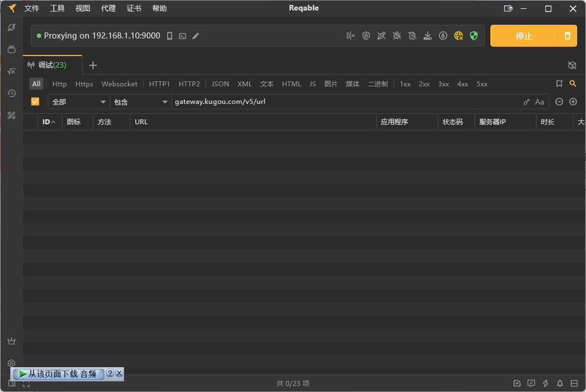Click the yellow globe system proxy icon

coord(458,36)
